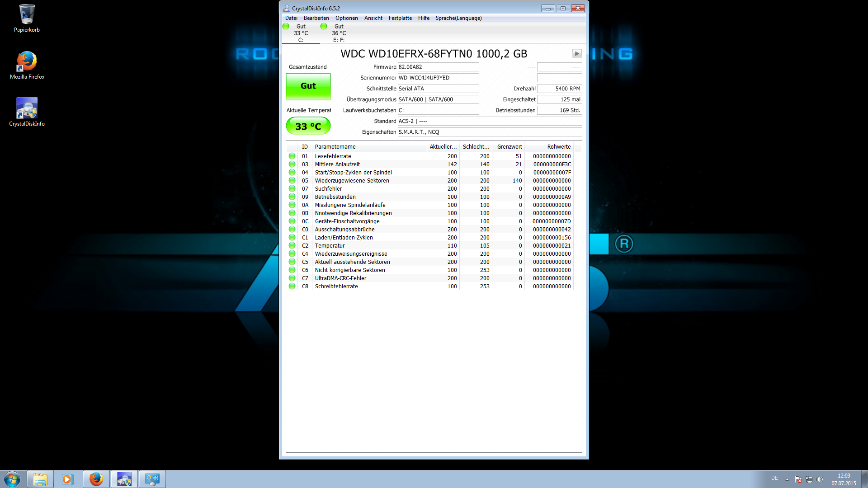The height and width of the screenshot is (488, 868).
Task: Click status indicator for Lesefehlerrate row
Action: [x=292, y=156]
